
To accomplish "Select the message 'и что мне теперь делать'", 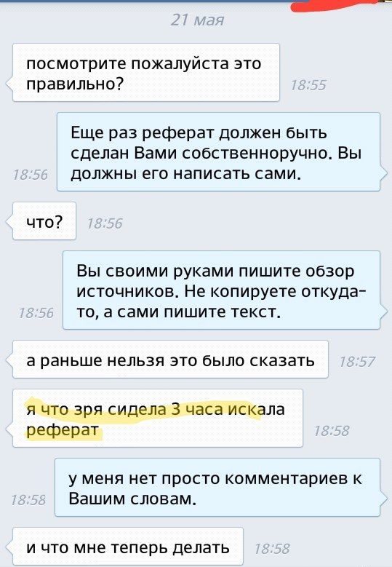I will pos(127,547).
